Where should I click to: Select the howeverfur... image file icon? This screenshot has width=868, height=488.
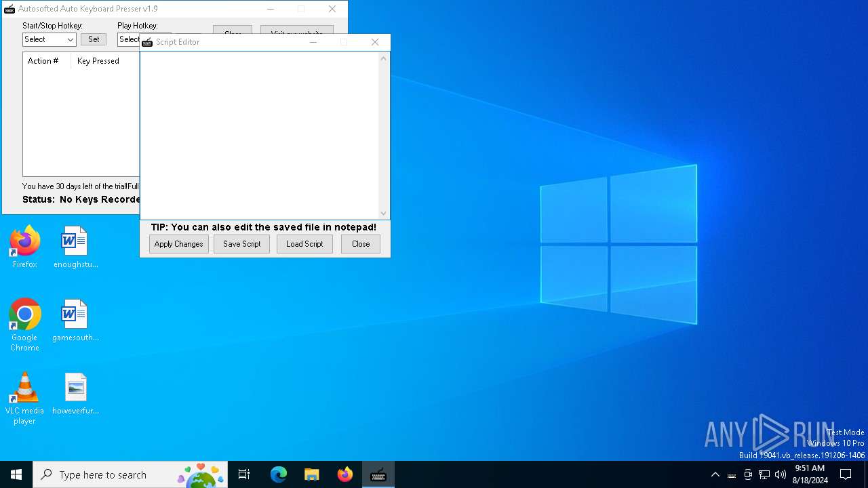(x=75, y=394)
